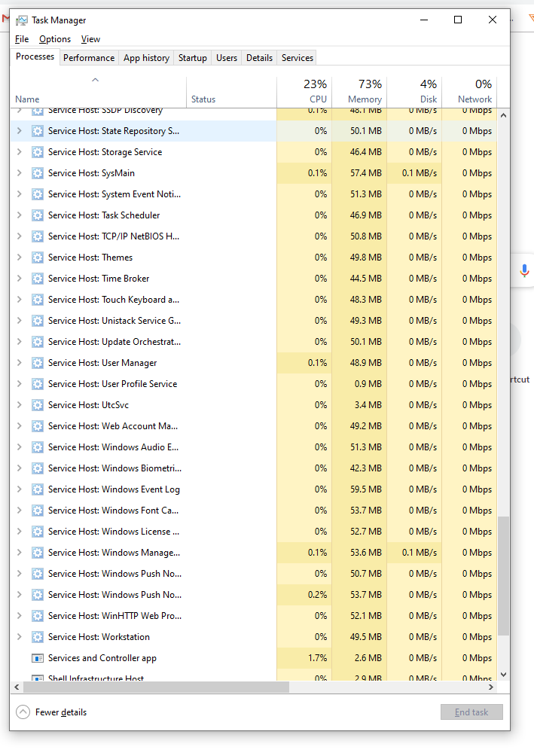Switch to the App history tab
Screen dimensions: 534x756
coord(146,58)
